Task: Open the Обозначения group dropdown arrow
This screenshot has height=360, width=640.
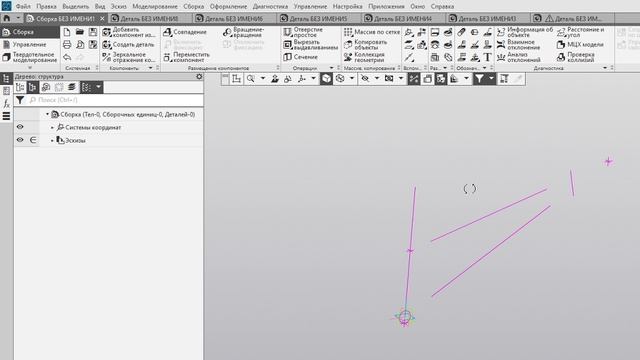Action: [x=484, y=68]
